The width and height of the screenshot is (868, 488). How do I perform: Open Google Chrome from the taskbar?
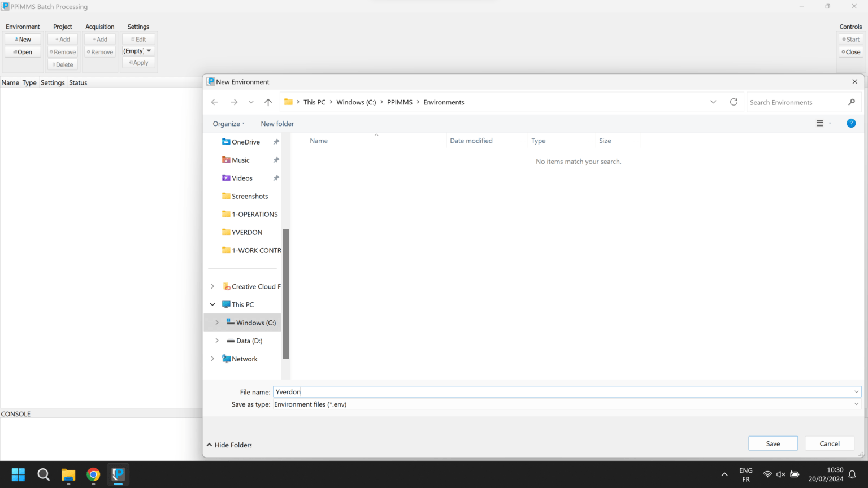[93, 474]
